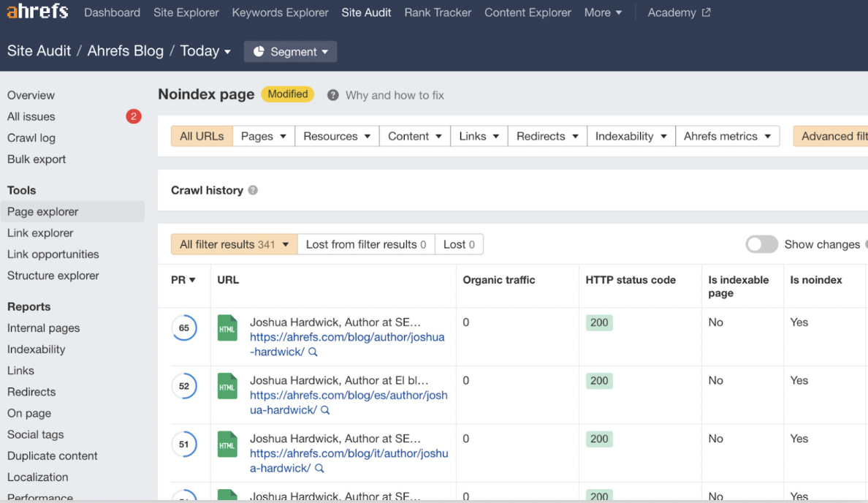
Task: Toggle the Show changes switch
Action: point(761,244)
